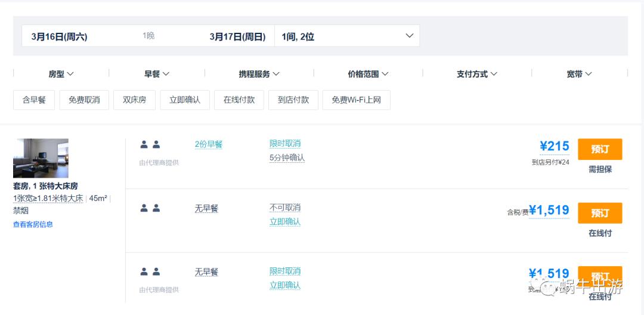The width and height of the screenshot is (644, 315).
Task: Toggle the 立即确认 quick filter
Action: (185, 100)
